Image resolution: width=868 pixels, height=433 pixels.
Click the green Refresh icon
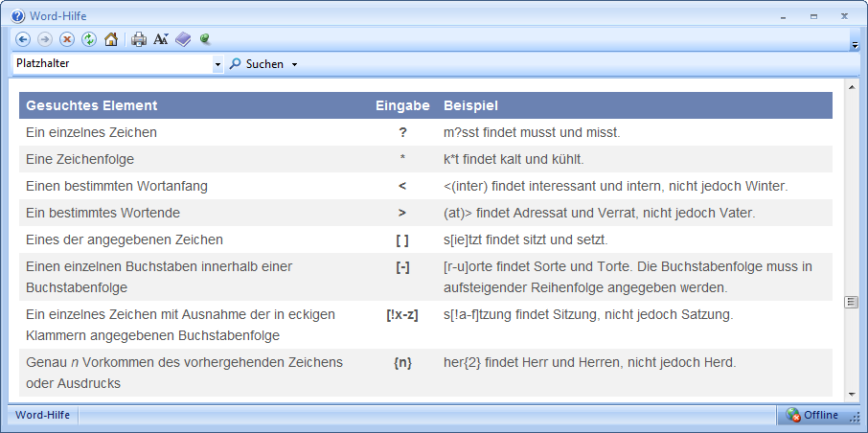[x=89, y=39]
